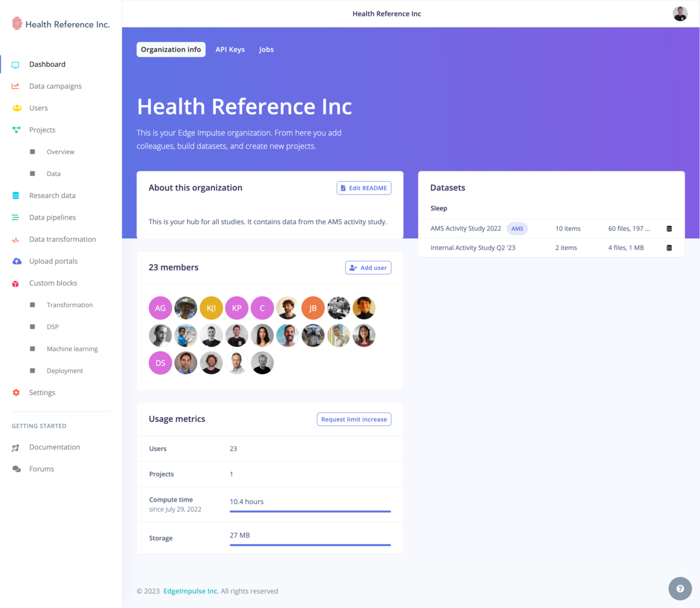Image resolution: width=700 pixels, height=608 pixels.
Task: Click the yellow Users icon in sidebar
Action: click(x=16, y=108)
